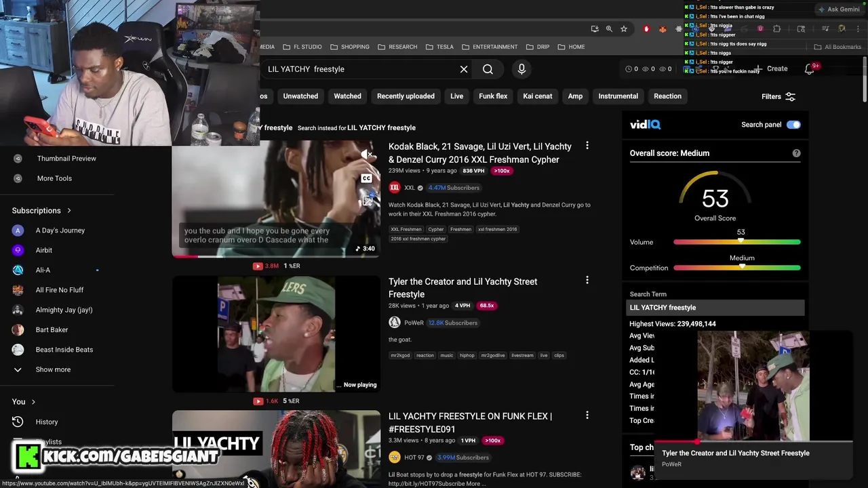
Task: Open ENTERTAINMENT bookmark folder
Action: pos(490,47)
